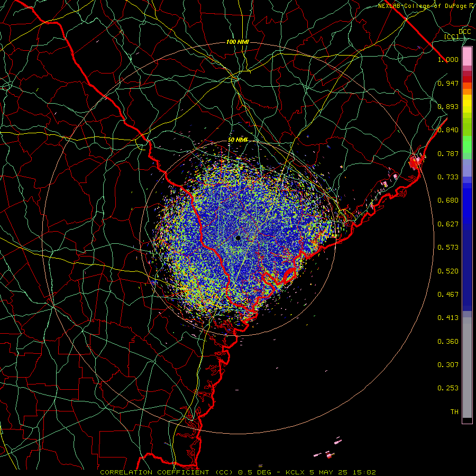This screenshot has height=476, width=476.
Task: Click the 0.573 scale value
Action: click(x=448, y=248)
